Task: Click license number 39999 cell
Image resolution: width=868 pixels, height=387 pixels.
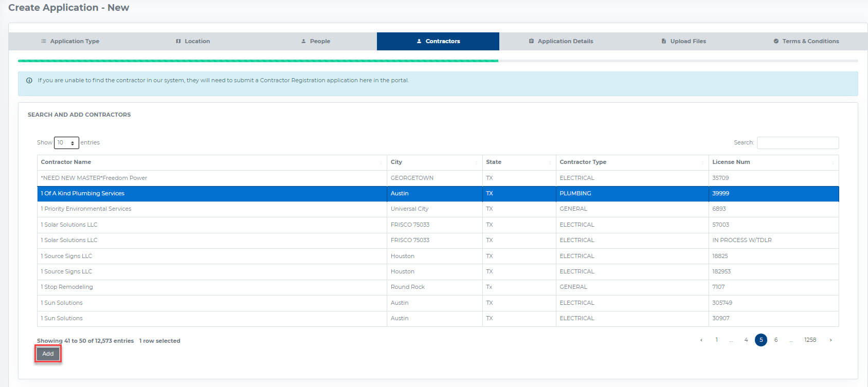Action: (x=773, y=193)
